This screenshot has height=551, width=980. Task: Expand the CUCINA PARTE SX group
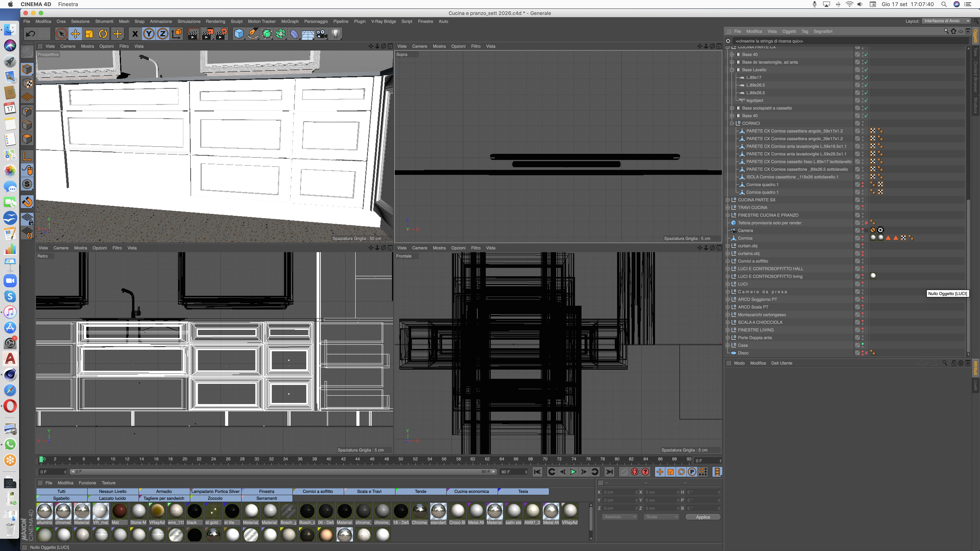point(727,200)
